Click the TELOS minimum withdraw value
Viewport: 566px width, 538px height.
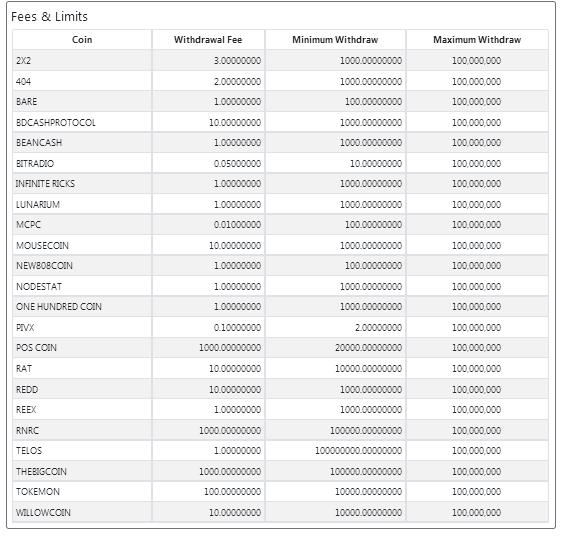358,450
